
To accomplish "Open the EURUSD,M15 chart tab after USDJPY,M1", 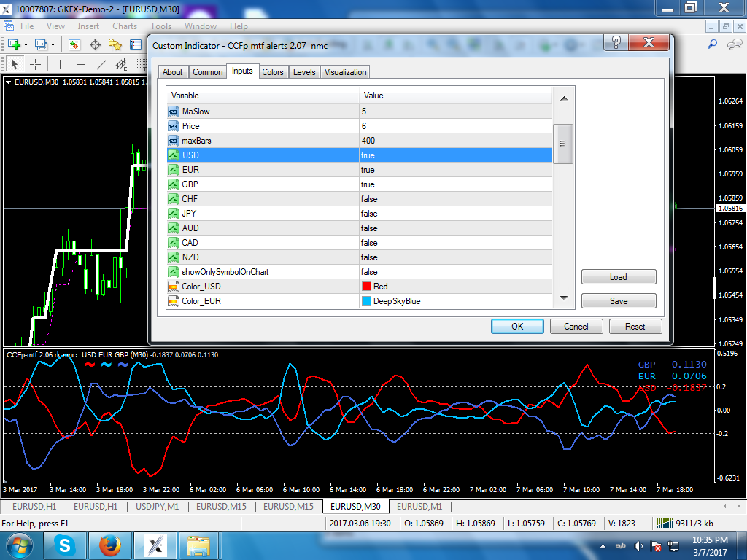I will click(x=221, y=506).
